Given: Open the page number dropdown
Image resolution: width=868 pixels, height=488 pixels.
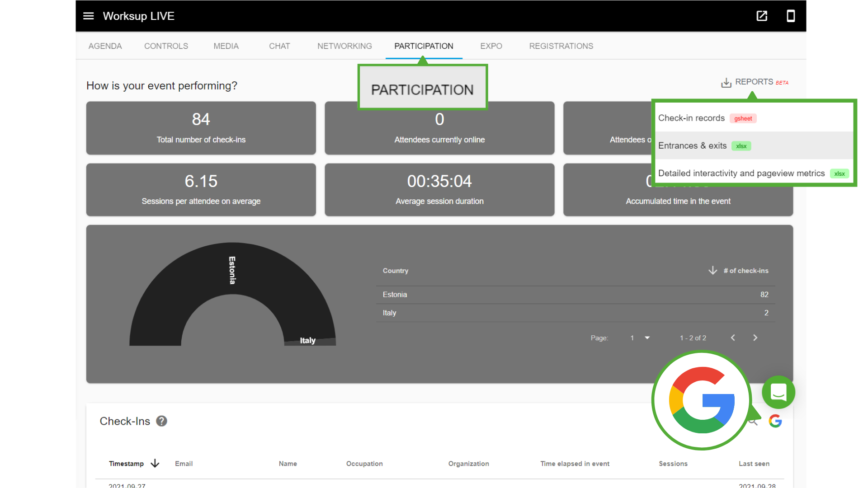Looking at the screenshot, I should point(647,338).
